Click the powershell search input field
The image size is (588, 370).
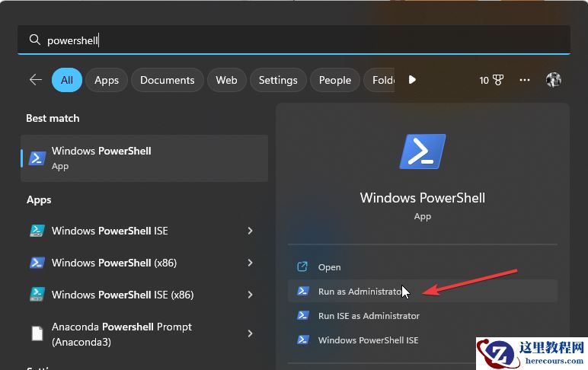[294, 40]
